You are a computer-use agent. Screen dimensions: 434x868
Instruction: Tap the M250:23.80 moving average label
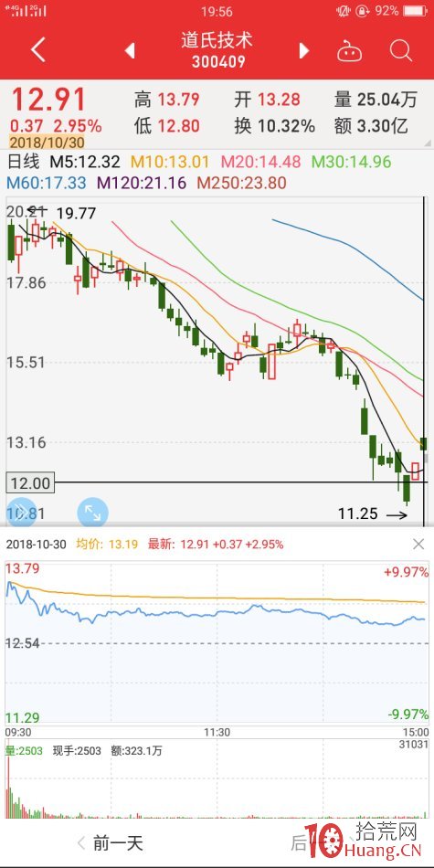tap(242, 182)
